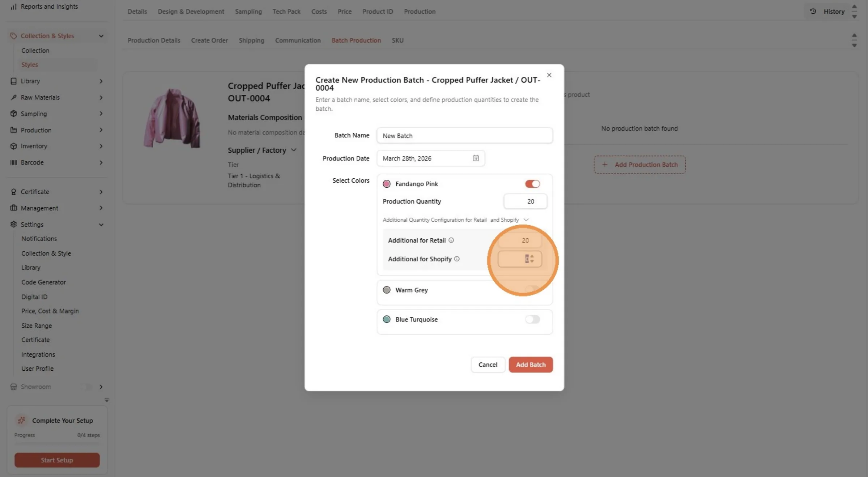Select the Create Order sub-tab
The width and height of the screenshot is (868, 477).
coord(209,41)
